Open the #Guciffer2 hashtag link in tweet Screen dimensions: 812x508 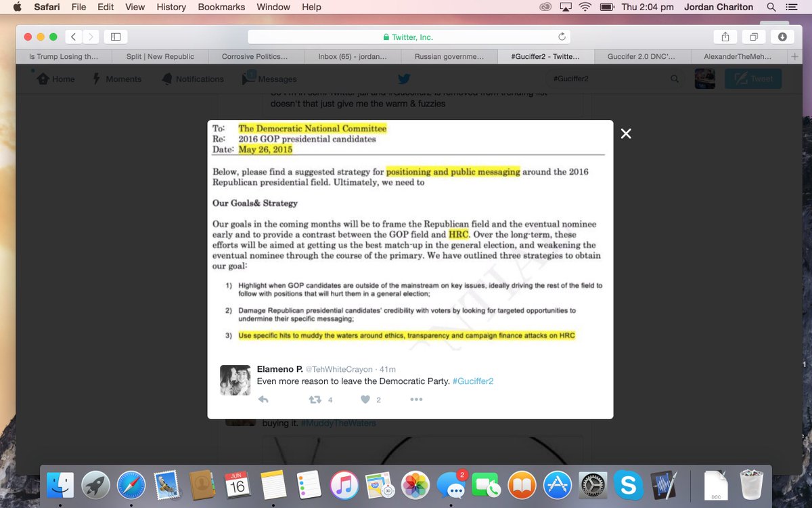(473, 381)
